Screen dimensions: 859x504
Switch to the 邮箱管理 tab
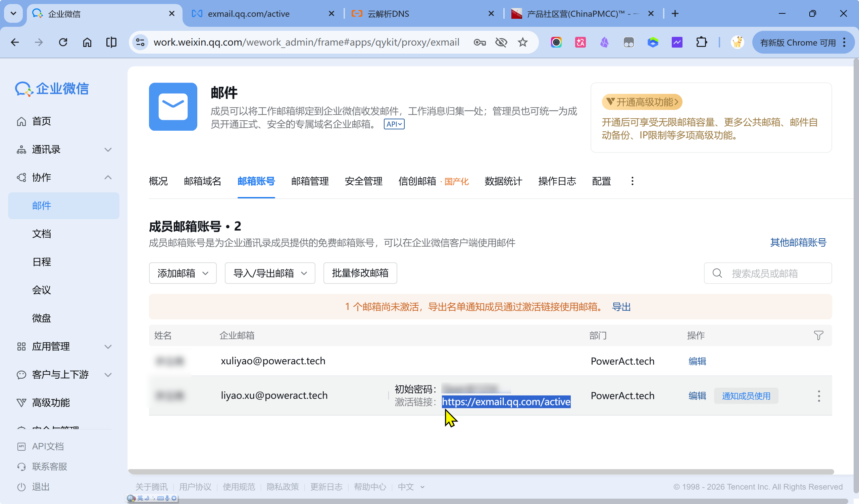(310, 181)
